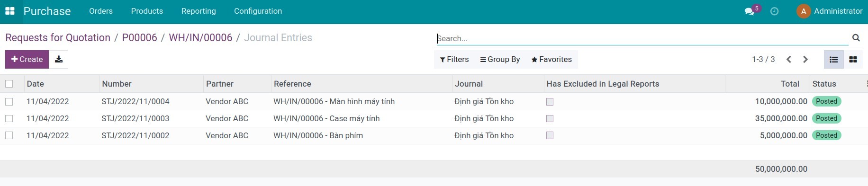This screenshot has height=186, width=868.
Task: Go back to P00006 breadcrumb
Action: 139,37
